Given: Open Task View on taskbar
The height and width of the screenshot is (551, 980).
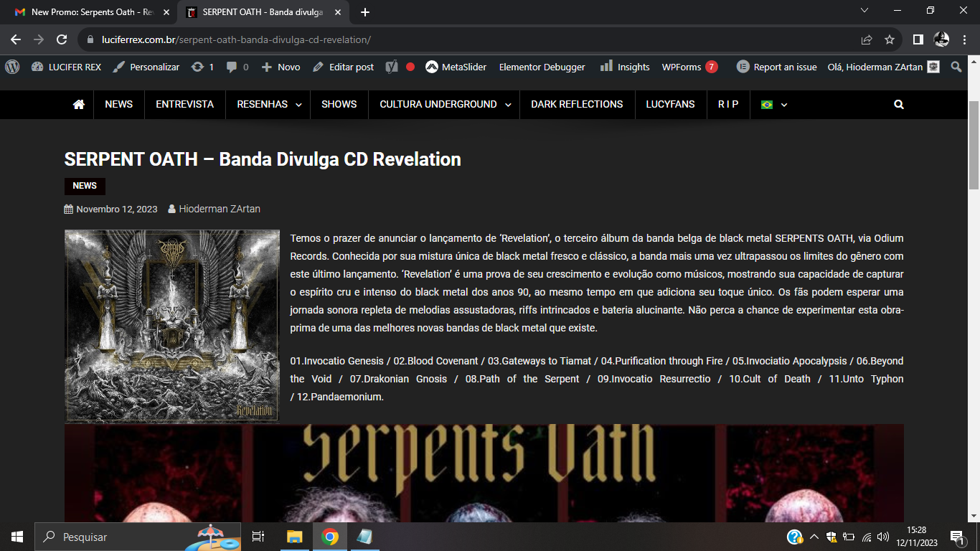Looking at the screenshot, I should [258, 537].
